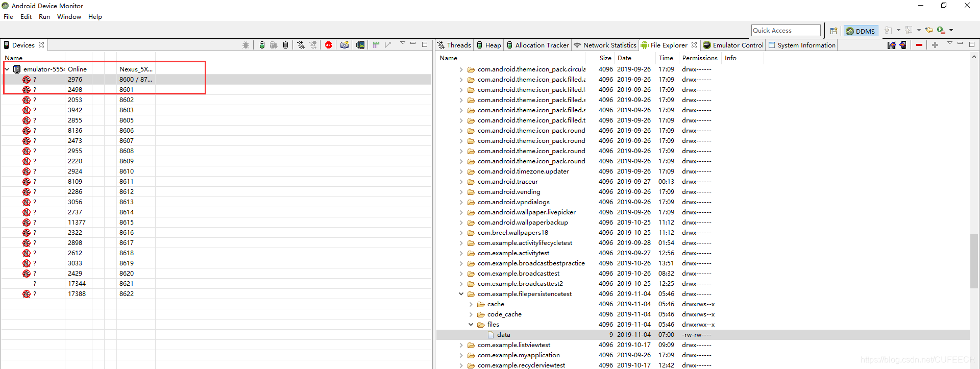
Task: Click the Update Heap icon in Devices
Action: (x=262, y=45)
